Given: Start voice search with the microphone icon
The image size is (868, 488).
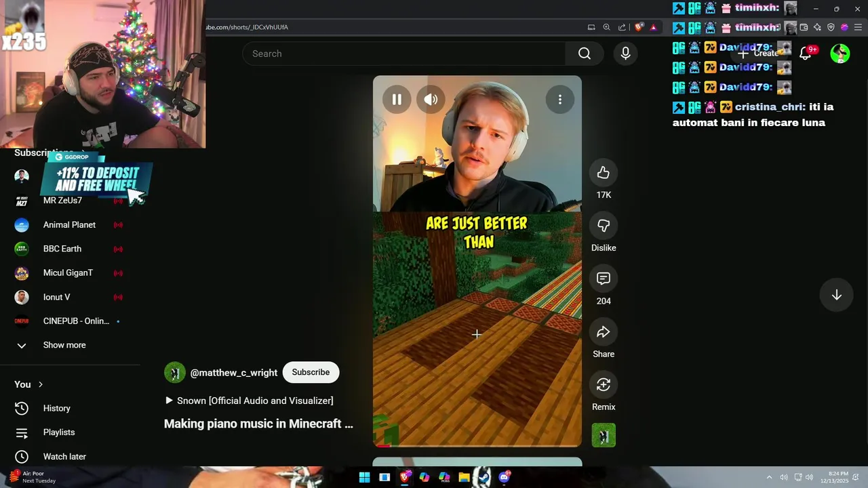Looking at the screenshot, I should click(x=625, y=54).
